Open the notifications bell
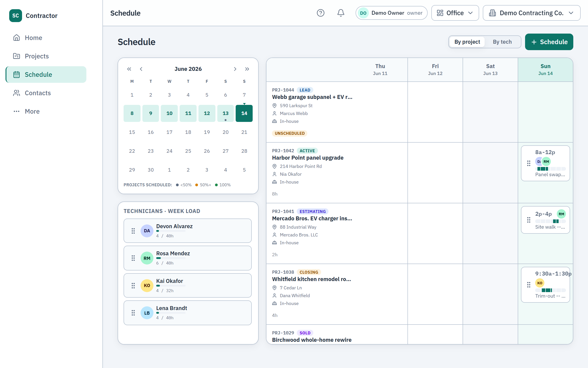Screen dimensions: 588x368 pyautogui.click(x=341, y=13)
